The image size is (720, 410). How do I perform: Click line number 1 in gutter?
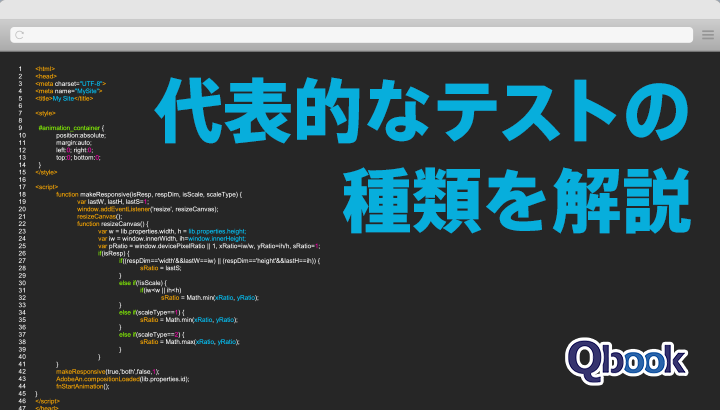[x=20, y=69]
